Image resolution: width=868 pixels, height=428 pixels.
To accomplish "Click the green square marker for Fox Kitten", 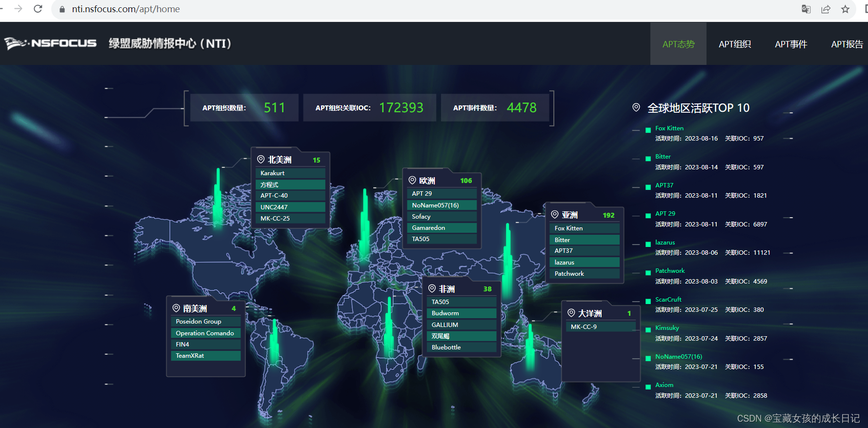I will [x=648, y=130].
